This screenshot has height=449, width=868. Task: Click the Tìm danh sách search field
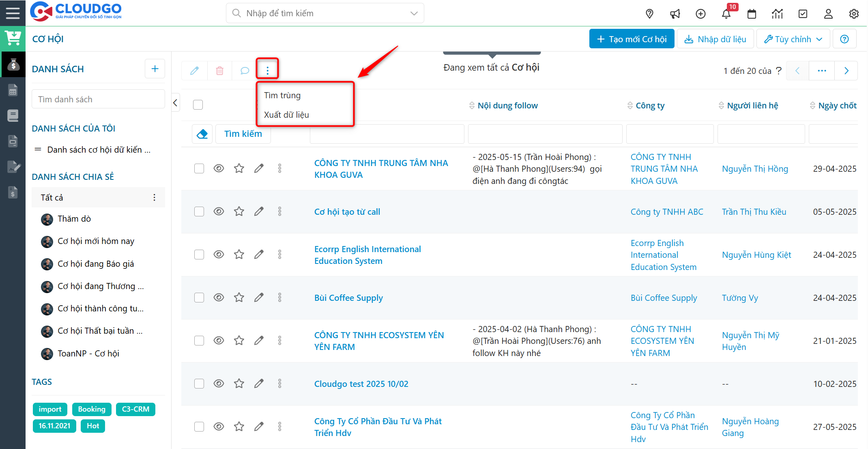(98, 99)
